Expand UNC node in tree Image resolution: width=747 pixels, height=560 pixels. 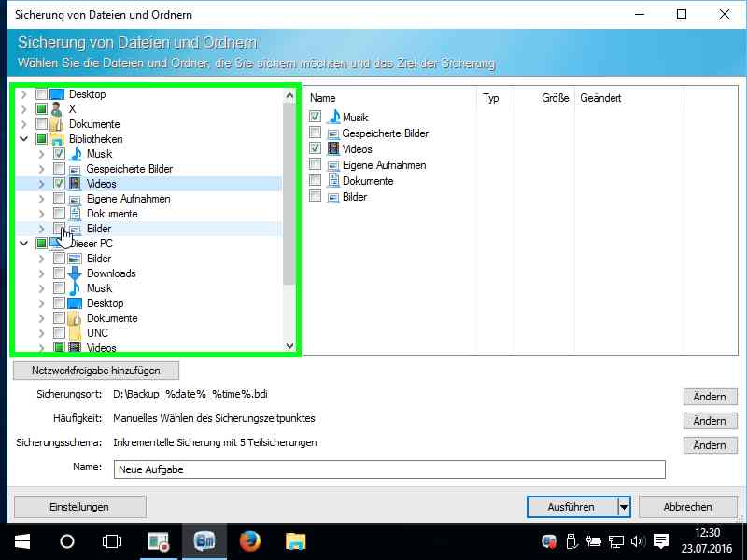(41, 333)
